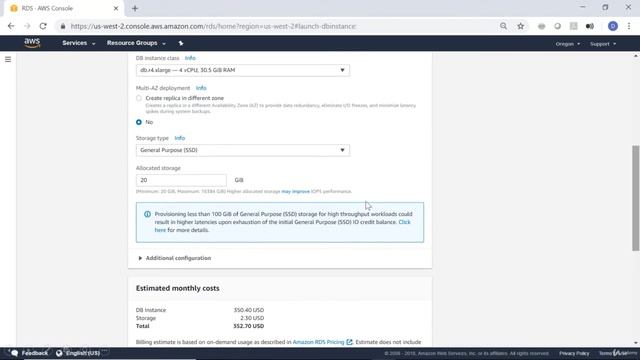Click the info icon in the SSD notice
This screenshot has height=360, width=640.
147,214
